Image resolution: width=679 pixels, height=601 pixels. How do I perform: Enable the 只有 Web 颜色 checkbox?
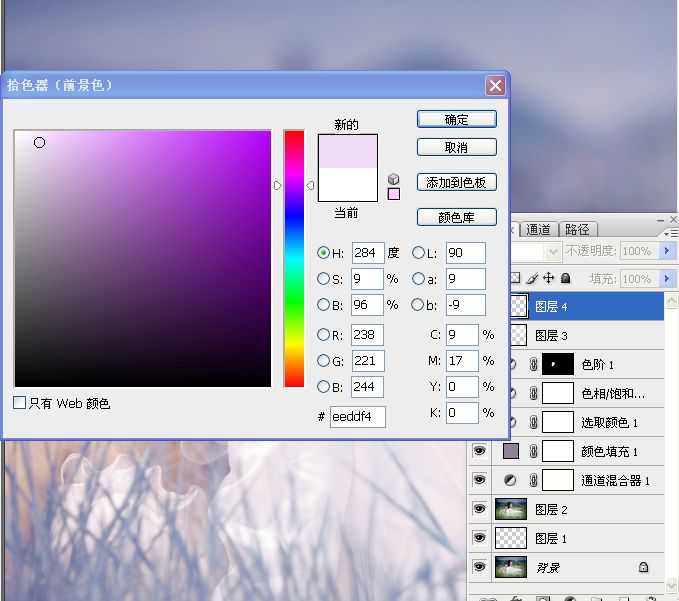pos(19,403)
